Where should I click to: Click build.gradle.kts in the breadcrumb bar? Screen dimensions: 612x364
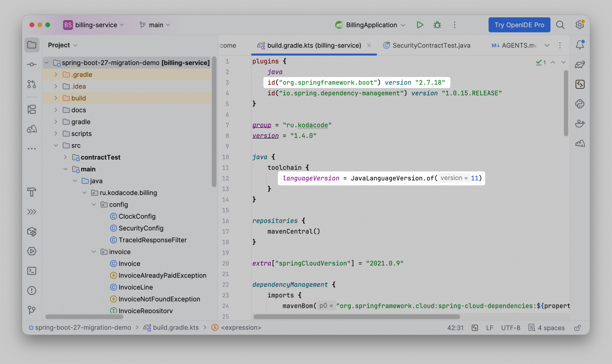(171, 328)
